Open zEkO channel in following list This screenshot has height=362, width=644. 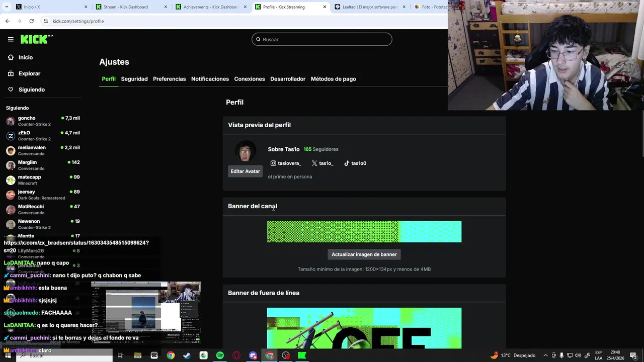coord(43,136)
